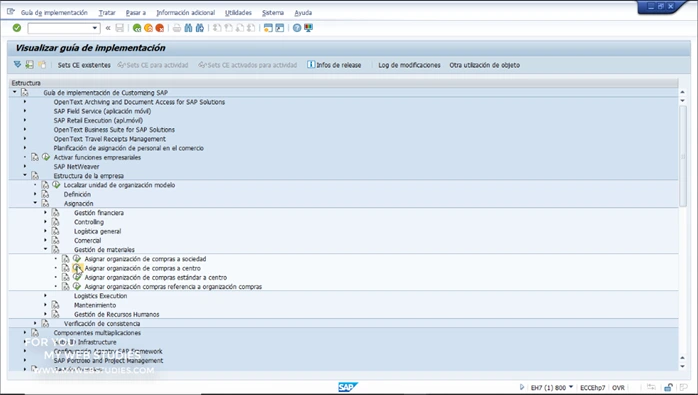698x395 pixels.
Task: Click the green Enter checkmark icon
Action: click(x=17, y=28)
